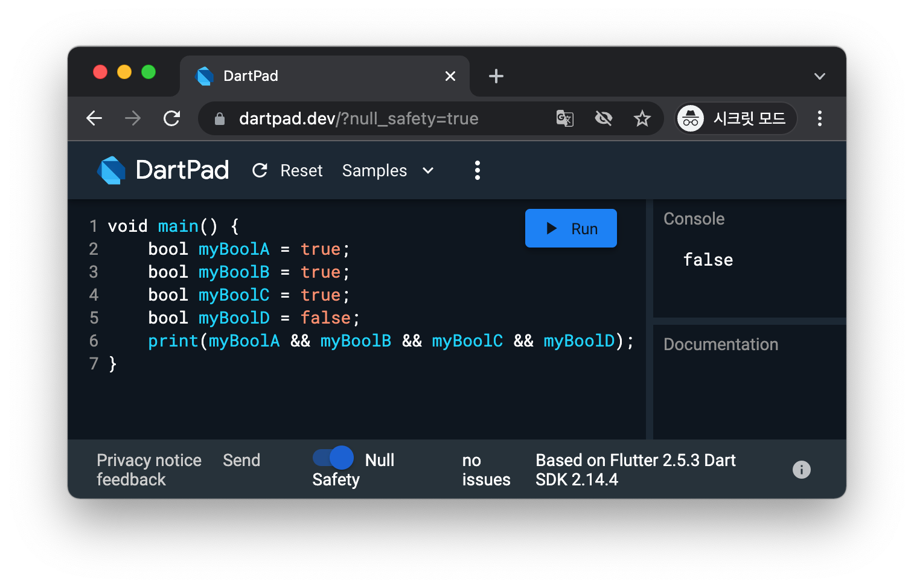The height and width of the screenshot is (588, 914).
Task: Click the info icon in the footer
Action: [802, 470]
